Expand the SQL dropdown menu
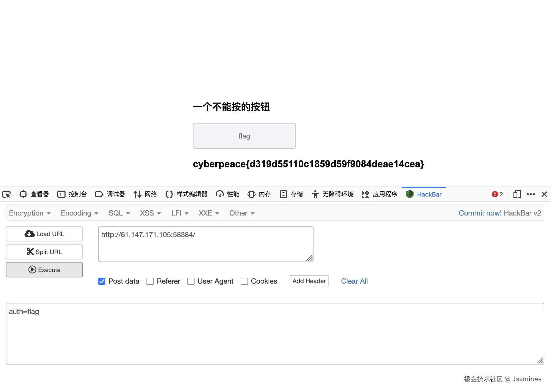The height and width of the screenshot is (392, 551). [119, 213]
